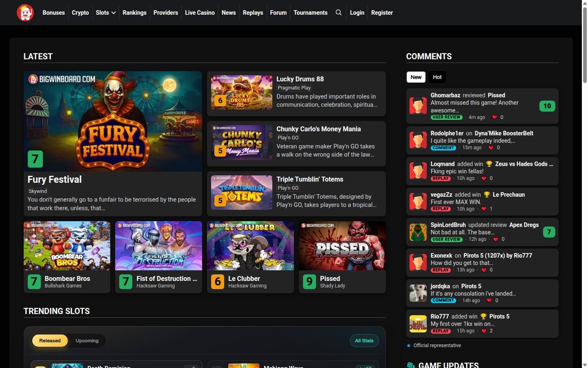
Task: Click Triple Tumblin' Totems thumbnail
Action: (242, 193)
